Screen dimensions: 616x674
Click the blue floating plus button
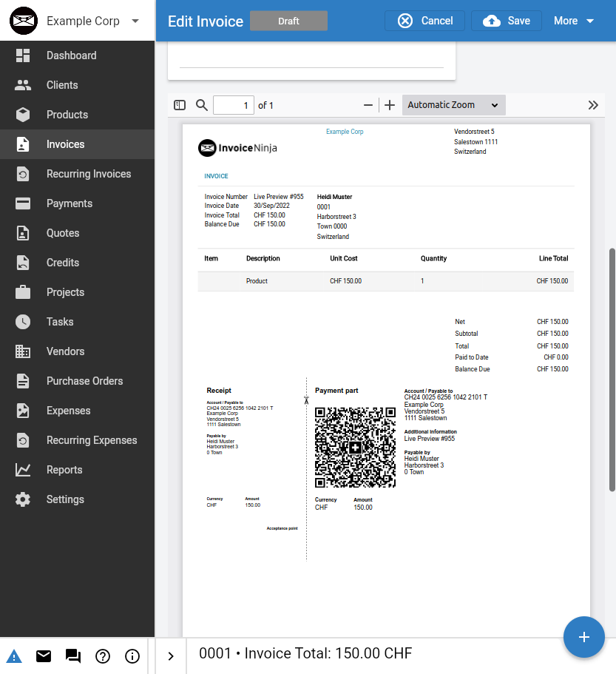(583, 637)
